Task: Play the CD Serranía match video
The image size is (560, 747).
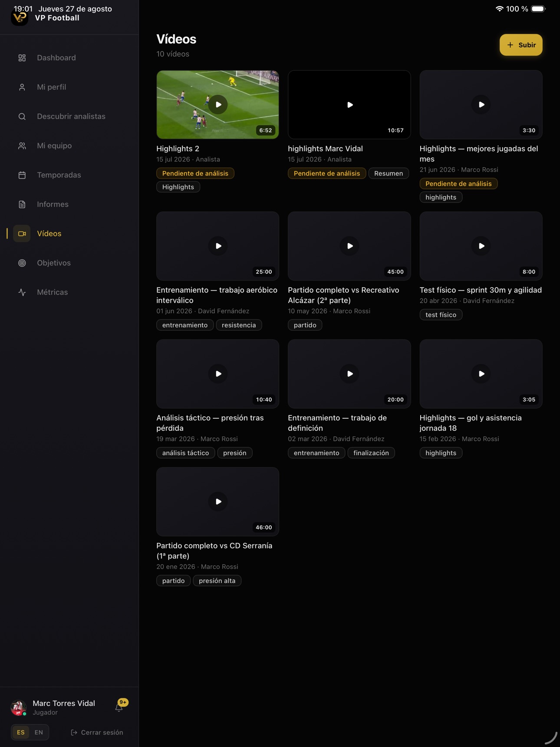Action: point(218,502)
